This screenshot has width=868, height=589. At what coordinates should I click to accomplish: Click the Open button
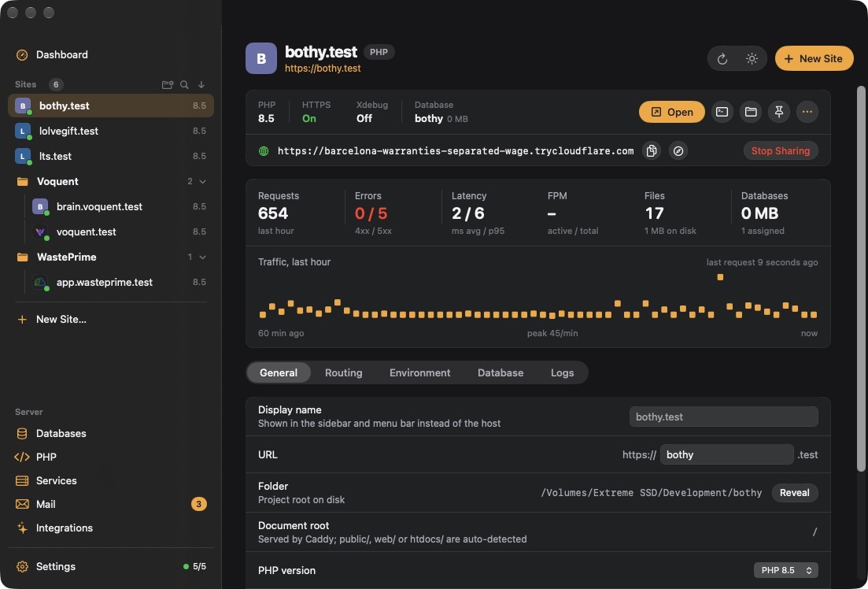672,112
